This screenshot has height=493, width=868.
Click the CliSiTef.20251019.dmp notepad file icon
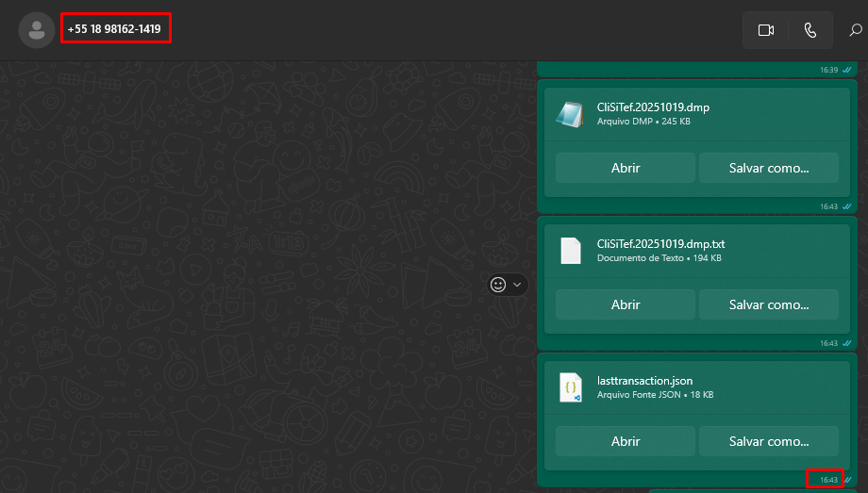click(570, 113)
